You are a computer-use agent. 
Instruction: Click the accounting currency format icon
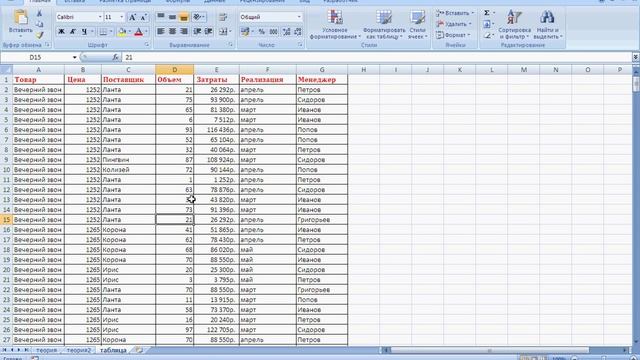pos(245,31)
